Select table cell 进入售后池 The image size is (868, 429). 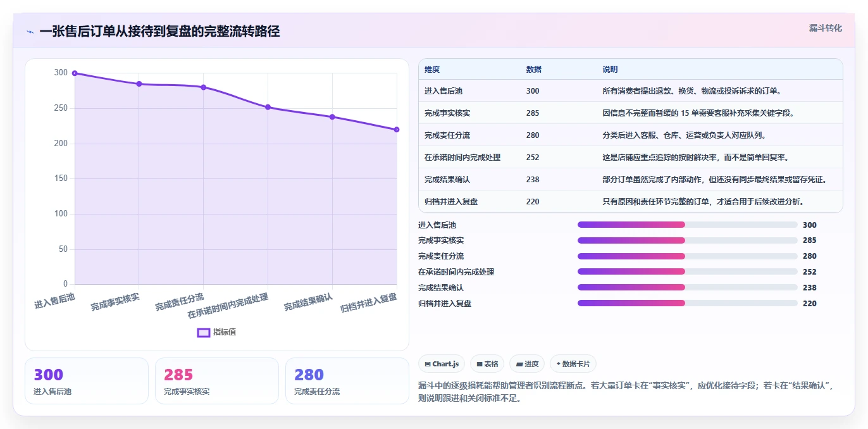tap(443, 91)
